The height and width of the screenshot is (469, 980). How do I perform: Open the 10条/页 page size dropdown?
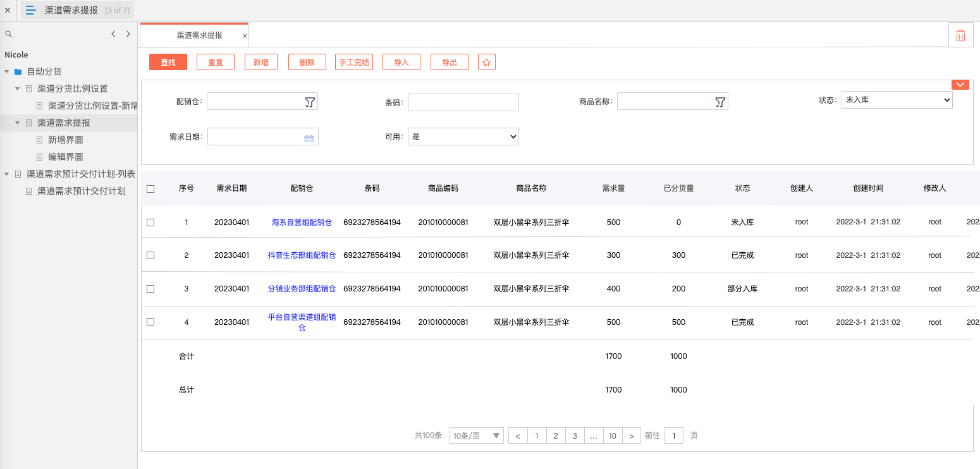(476, 435)
